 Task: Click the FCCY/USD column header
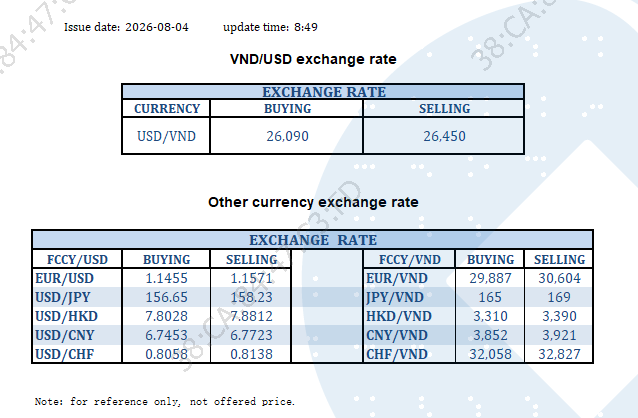coord(77,260)
